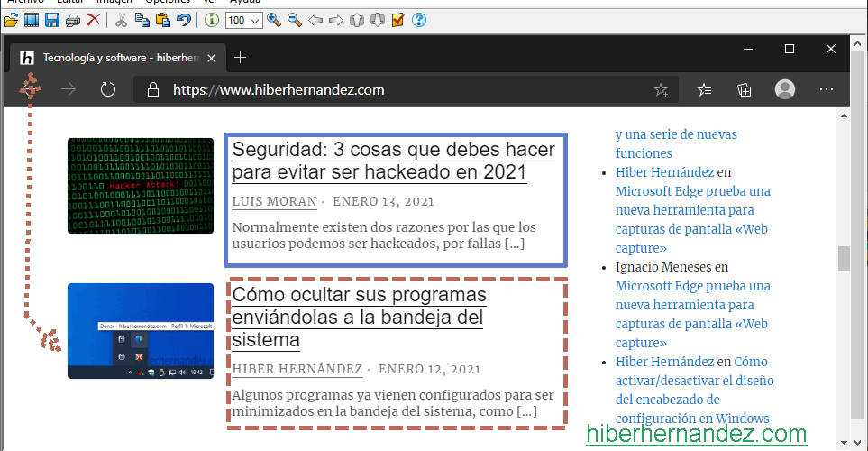
Task: Open a file with the folder icon
Action: coord(11,21)
